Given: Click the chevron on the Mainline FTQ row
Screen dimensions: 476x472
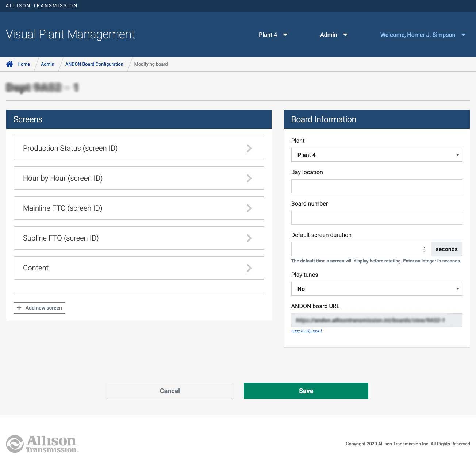Looking at the screenshot, I should click(x=249, y=208).
